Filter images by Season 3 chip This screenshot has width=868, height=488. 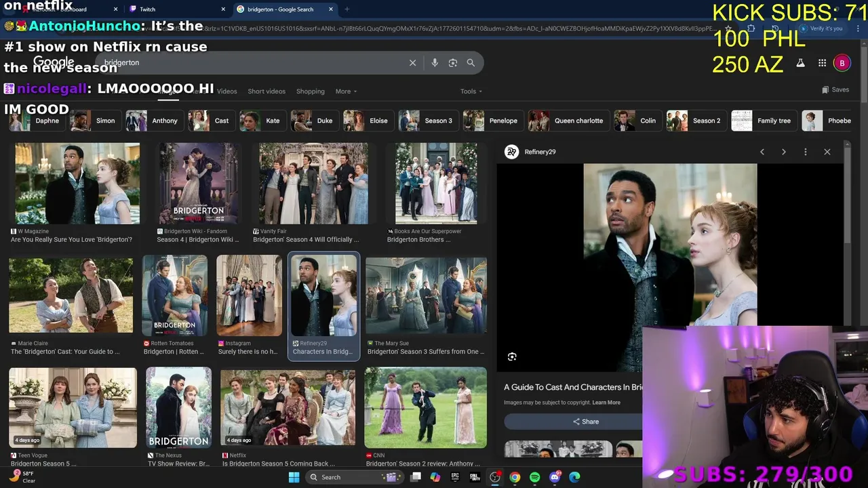click(x=428, y=121)
